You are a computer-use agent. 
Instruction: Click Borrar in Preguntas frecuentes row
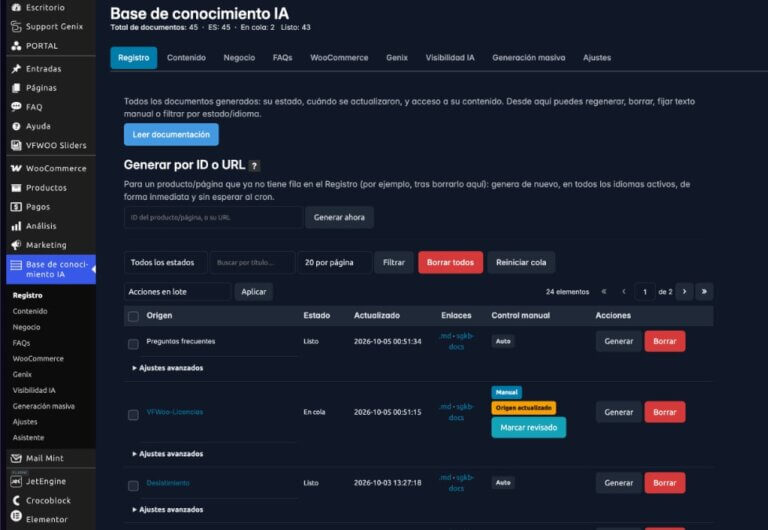665,341
